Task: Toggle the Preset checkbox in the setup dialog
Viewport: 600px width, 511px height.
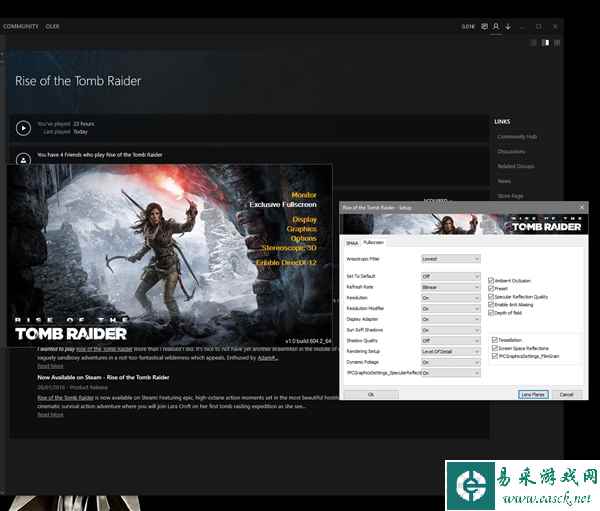Action: click(491, 289)
